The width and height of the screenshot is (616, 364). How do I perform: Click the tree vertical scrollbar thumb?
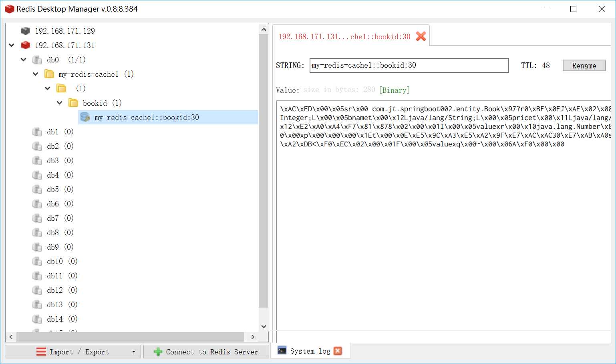[264, 171]
